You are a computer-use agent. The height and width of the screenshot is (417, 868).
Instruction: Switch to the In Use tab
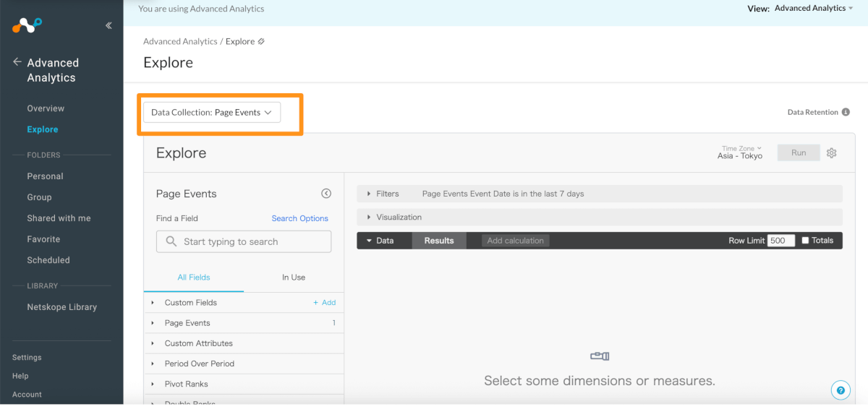click(293, 278)
